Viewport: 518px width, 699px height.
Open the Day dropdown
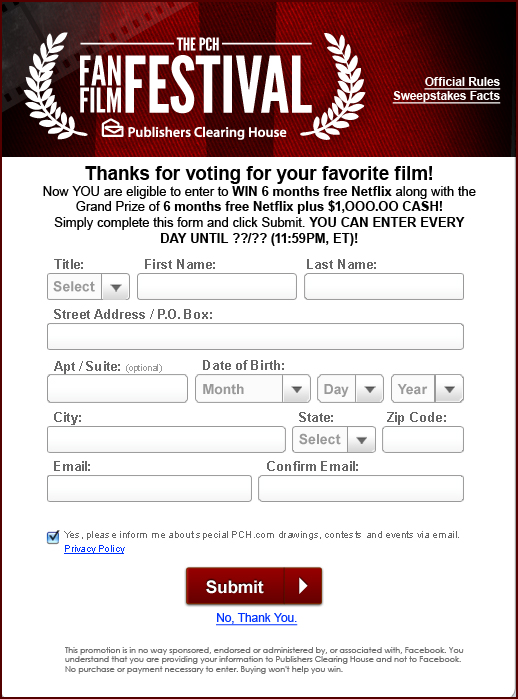coord(350,389)
